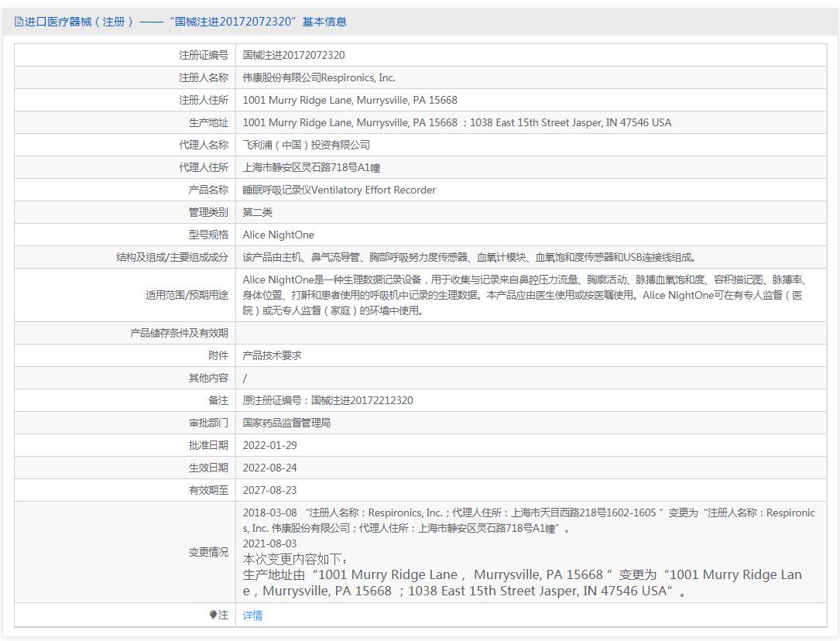This screenshot has height=641, width=840.
Task: Open the 详情 link
Action: pos(252,615)
